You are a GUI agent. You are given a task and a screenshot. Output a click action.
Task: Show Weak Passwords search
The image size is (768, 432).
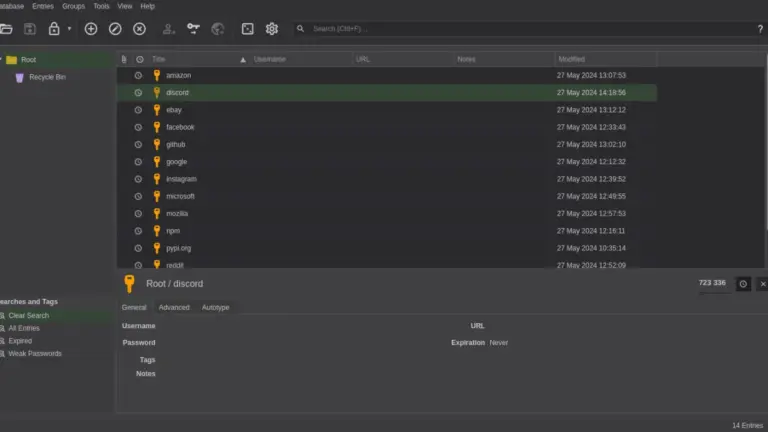[35, 354]
